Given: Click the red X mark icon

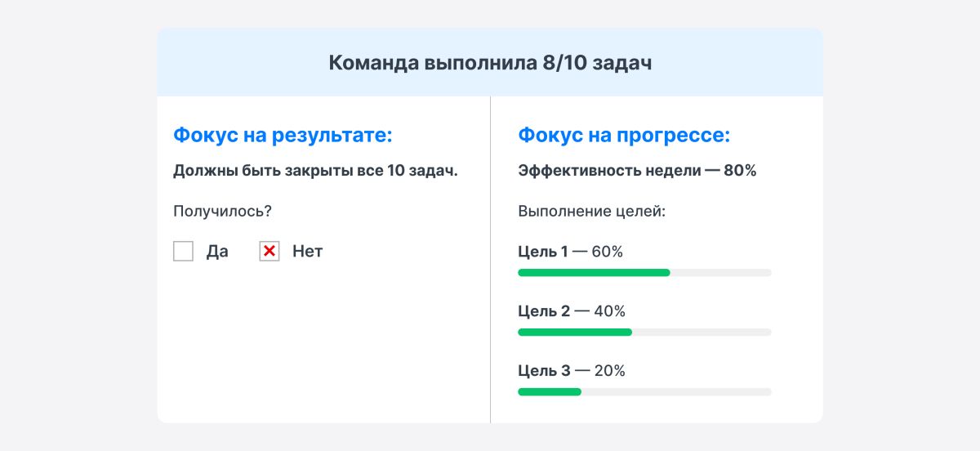Looking at the screenshot, I should [x=269, y=252].
